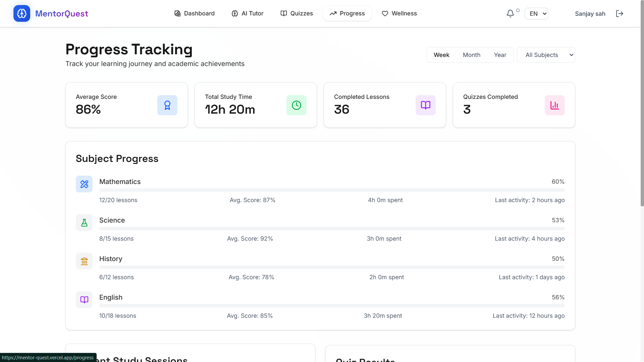Image resolution: width=644 pixels, height=362 pixels.
Task: Click the Quizzes Completed bar chart icon
Action: [554, 105]
